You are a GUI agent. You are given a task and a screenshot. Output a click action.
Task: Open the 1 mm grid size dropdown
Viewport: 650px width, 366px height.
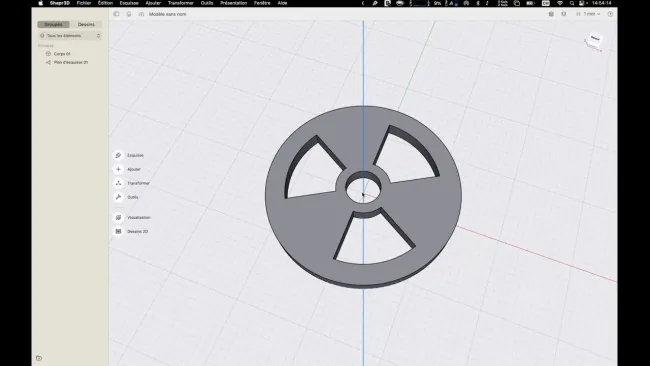(x=588, y=14)
